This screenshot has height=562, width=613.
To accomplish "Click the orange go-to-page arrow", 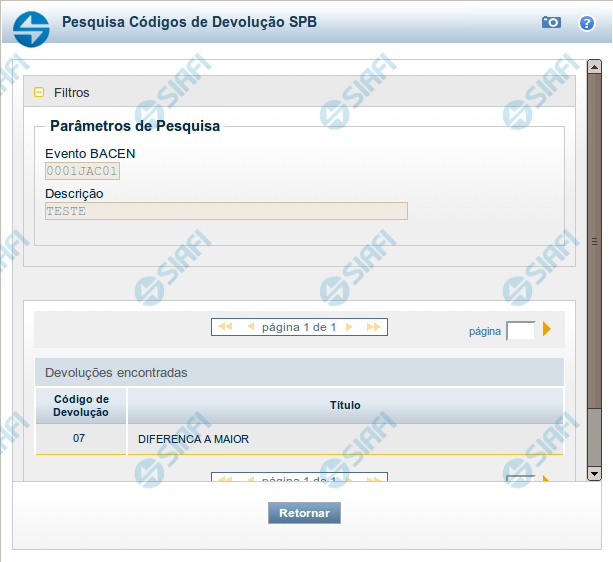I will click(547, 329).
